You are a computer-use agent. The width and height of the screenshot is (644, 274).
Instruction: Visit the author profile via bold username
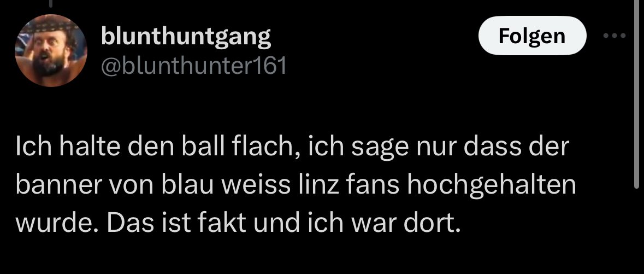point(186,37)
